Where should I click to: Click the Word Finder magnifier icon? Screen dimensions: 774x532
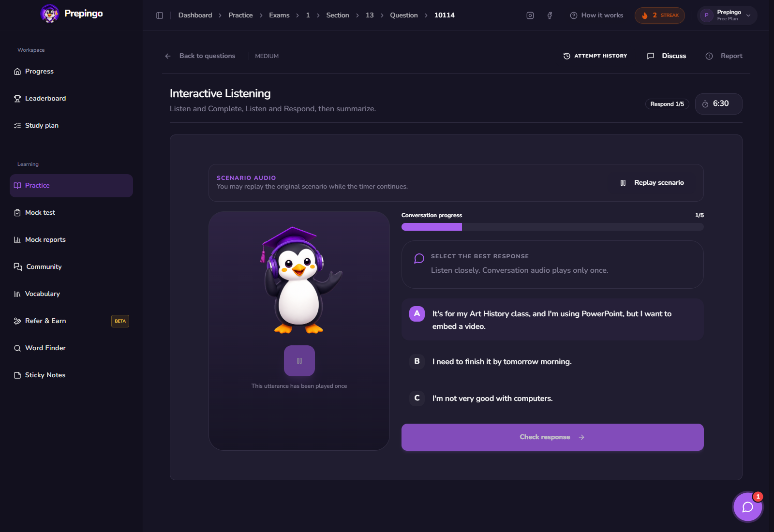[x=17, y=348]
